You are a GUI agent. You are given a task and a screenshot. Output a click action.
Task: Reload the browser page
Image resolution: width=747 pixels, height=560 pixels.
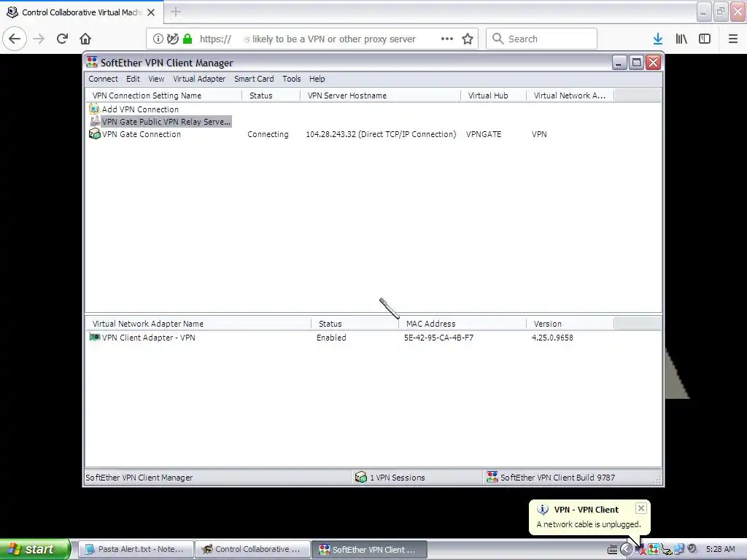coord(62,39)
